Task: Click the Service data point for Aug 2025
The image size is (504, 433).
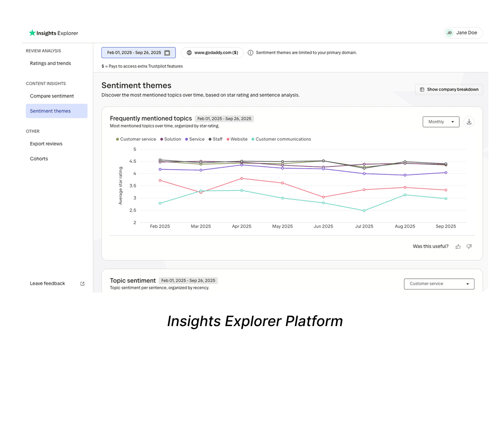Action: [x=405, y=175]
